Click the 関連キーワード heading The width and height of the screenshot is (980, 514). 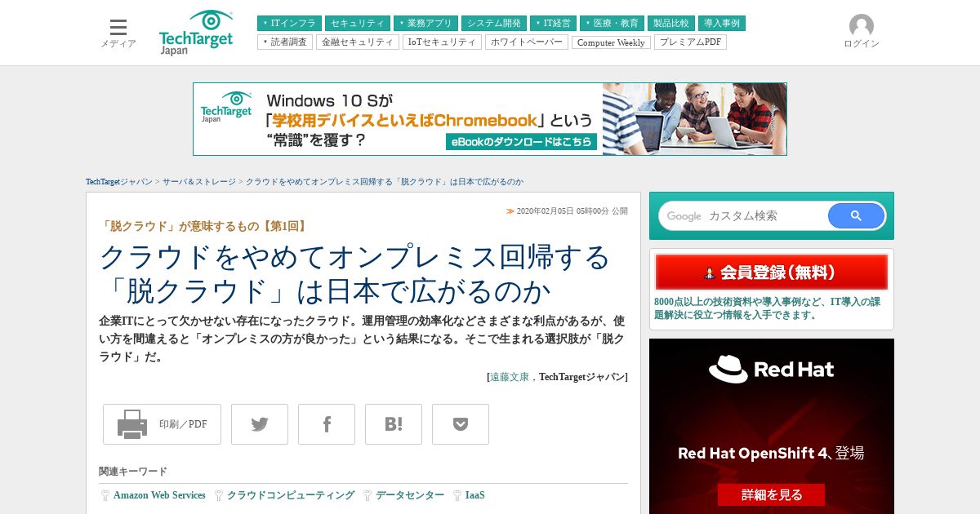point(133,472)
